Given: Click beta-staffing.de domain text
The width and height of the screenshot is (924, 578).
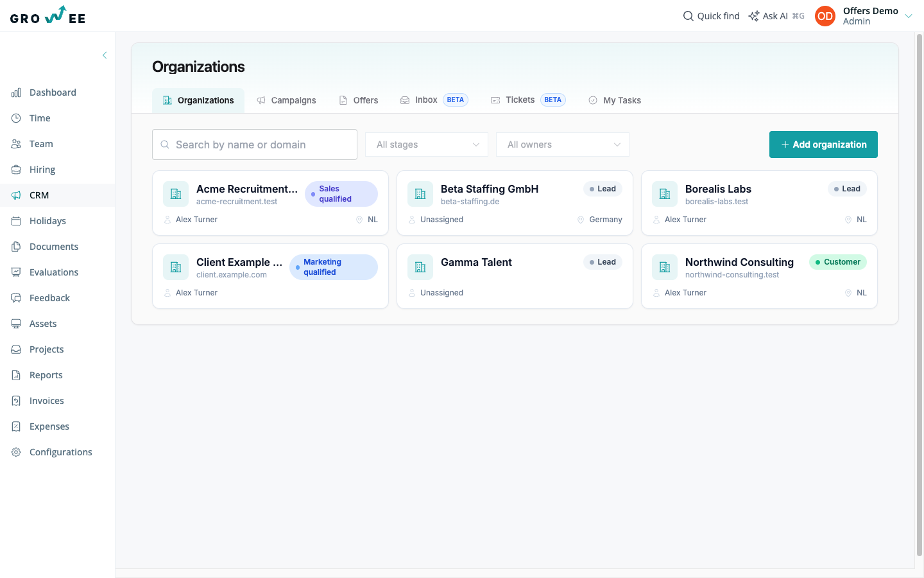Looking at the screenshot, I should (x=470, y=202).
